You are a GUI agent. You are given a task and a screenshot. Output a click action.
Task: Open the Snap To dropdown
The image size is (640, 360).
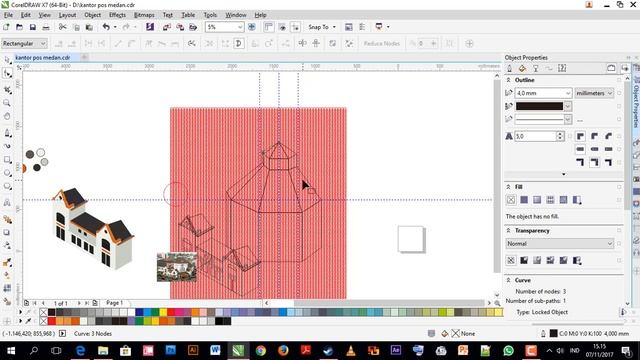(x=334, y=27)
